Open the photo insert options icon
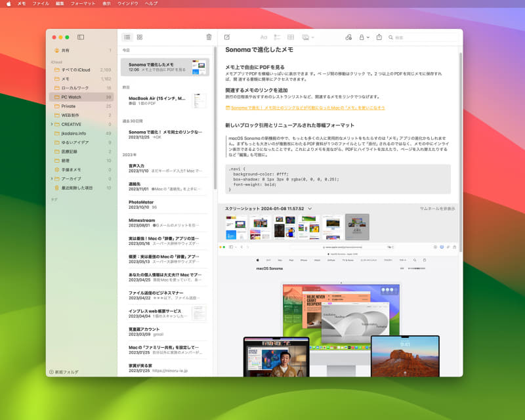 click(304, 37)
